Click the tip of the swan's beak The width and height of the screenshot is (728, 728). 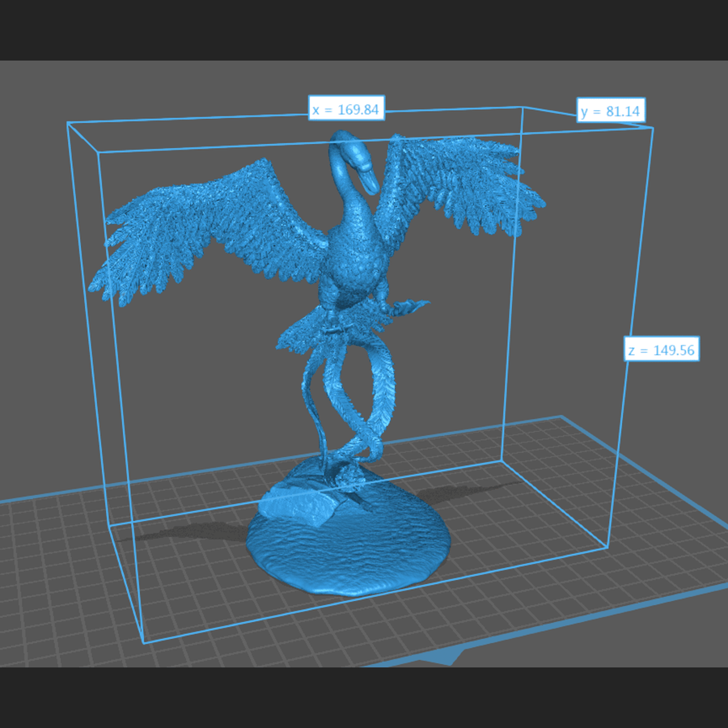(x=374, y=189)
